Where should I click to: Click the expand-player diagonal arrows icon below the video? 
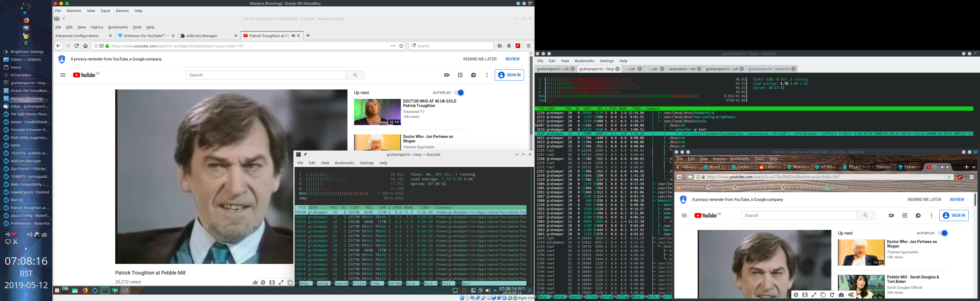[281, 282]
